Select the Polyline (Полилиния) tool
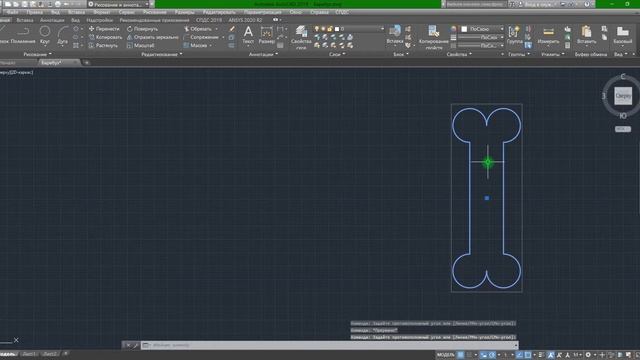The image size is (640, 360). pos(22,34)
